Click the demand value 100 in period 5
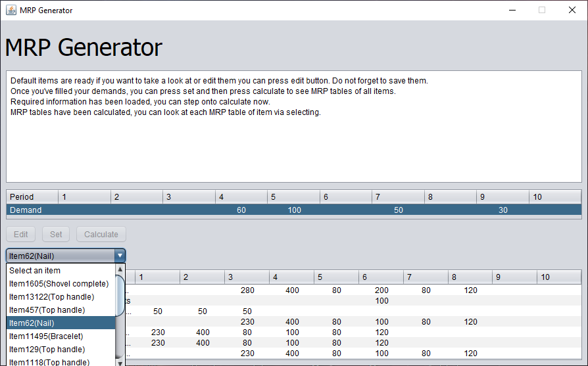588x366 pixels. pyautogui.click(x=295, y=210)
